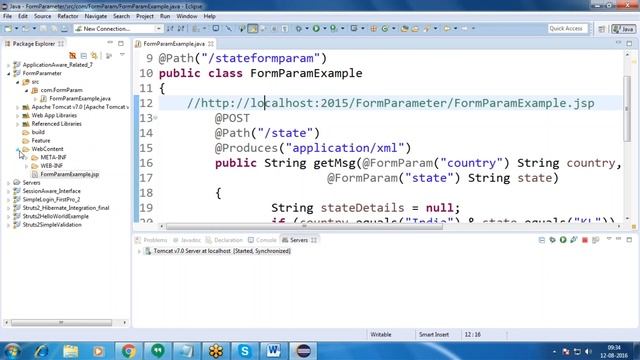The width and height of the screenshot is (640, 360).
Task: Switch to the Problems tab
Action: click(x=151, y=240)
